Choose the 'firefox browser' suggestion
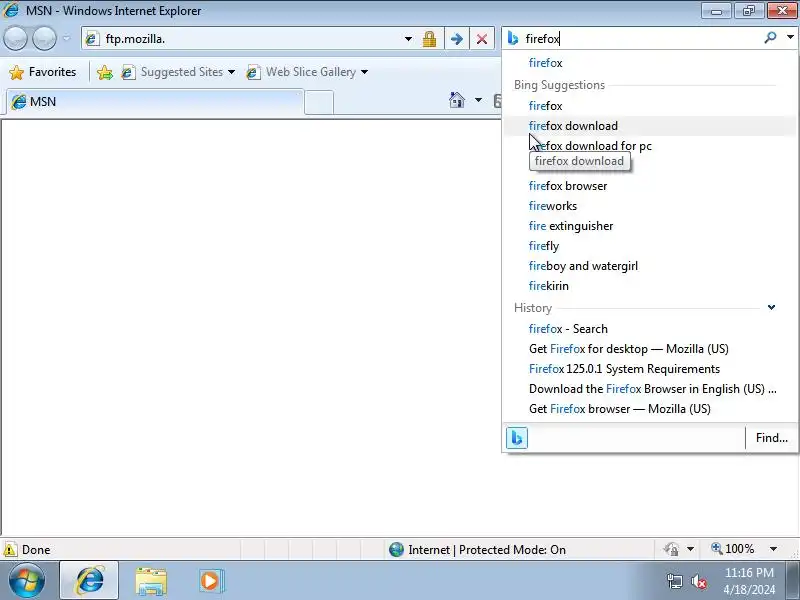800x600 pixels. point(650,186)
